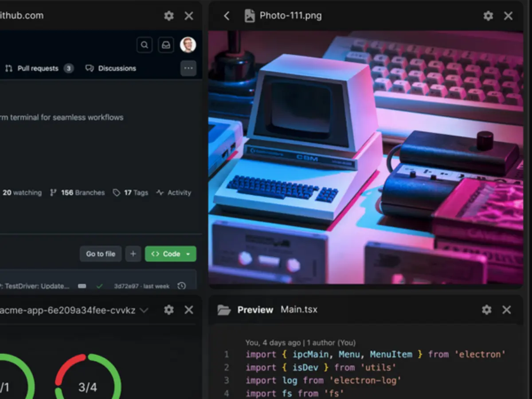The width and height of the screenshot is (532, 399).
Task: Open the 156 Branches link
Action: pyautogui.click(x=78, y=193)
